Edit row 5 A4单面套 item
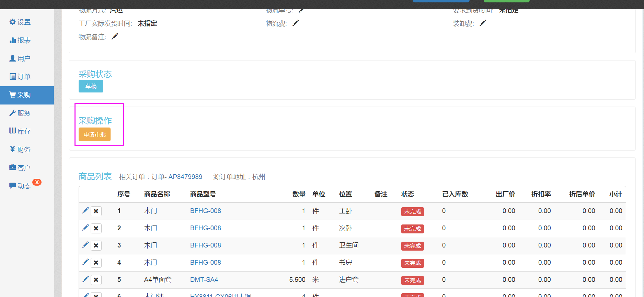Image resolution: width=644 pixels, height=297 pixels. (85, 279)
